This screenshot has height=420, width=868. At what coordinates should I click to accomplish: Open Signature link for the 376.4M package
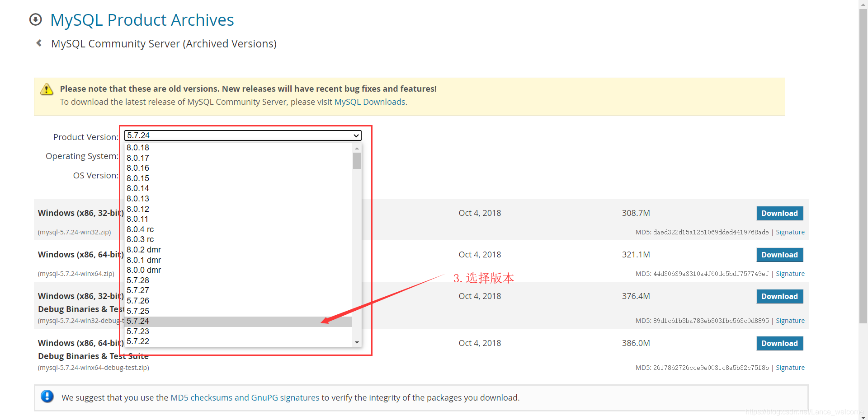[x=790, y=321]
